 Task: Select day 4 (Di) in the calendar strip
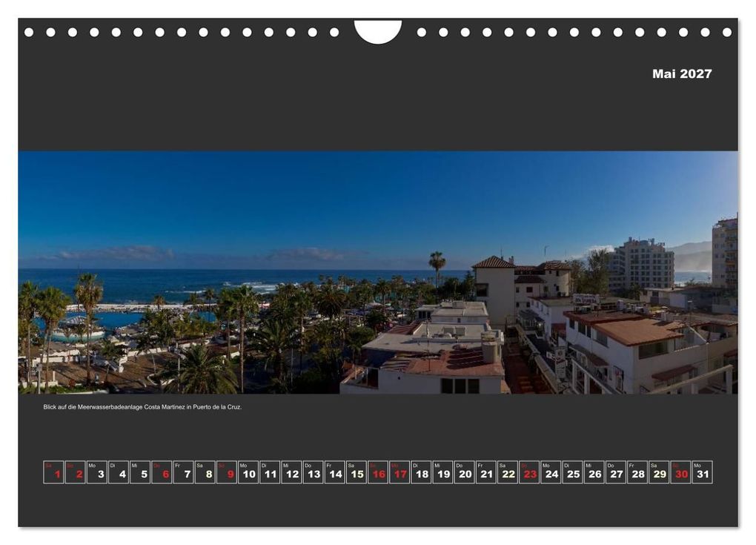point(119,472)
